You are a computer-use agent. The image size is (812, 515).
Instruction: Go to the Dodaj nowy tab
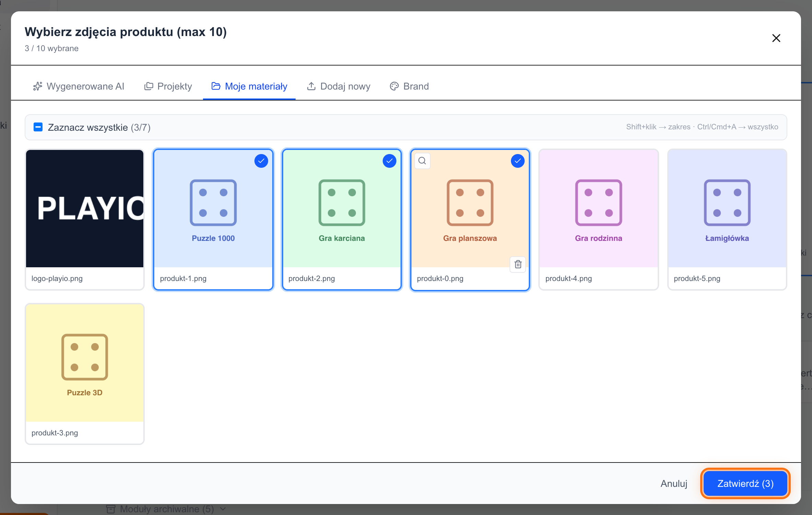point(338,86)
